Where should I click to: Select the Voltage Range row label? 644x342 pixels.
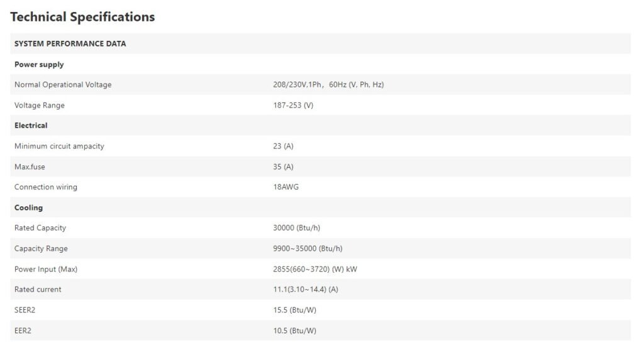[40, 105]
